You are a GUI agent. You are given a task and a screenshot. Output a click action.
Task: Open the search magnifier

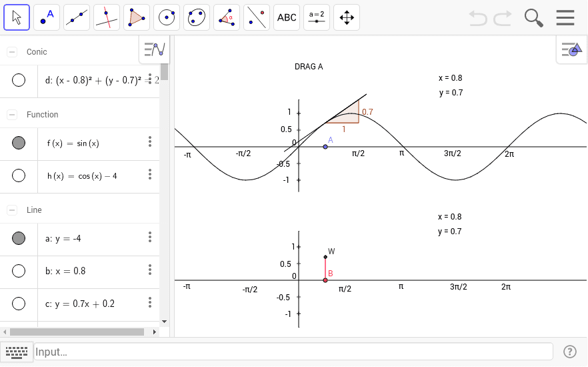click(x=533, y=18)
